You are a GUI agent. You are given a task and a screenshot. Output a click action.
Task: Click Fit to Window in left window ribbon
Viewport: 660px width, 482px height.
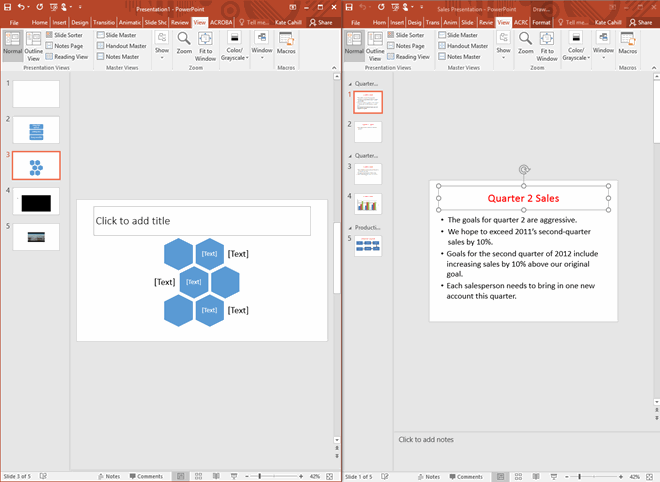tap(205, 46)
